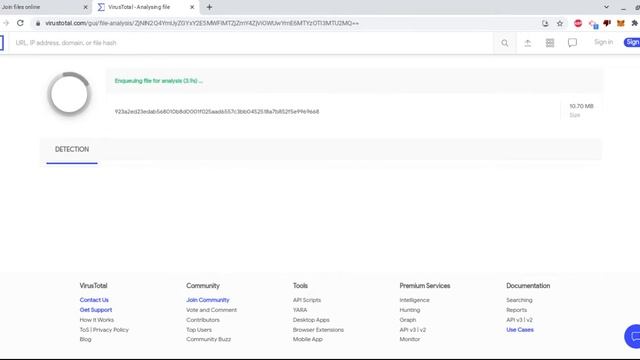The image size is (640, 360).
Task: Open Top Users link
Action: [x=199, y=329]
